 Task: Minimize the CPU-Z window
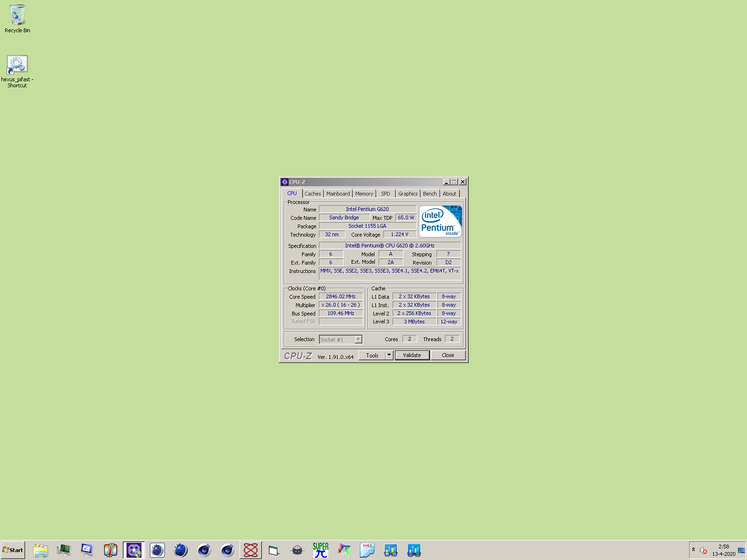(446, 182)
